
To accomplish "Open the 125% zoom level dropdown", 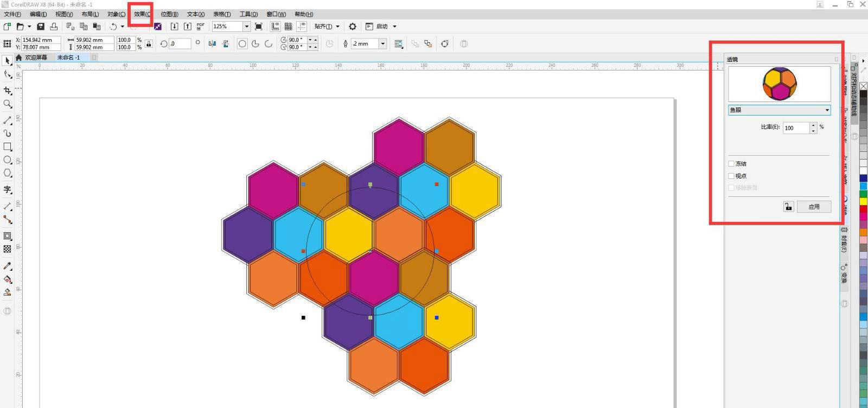I will click(x=246, y=26).
